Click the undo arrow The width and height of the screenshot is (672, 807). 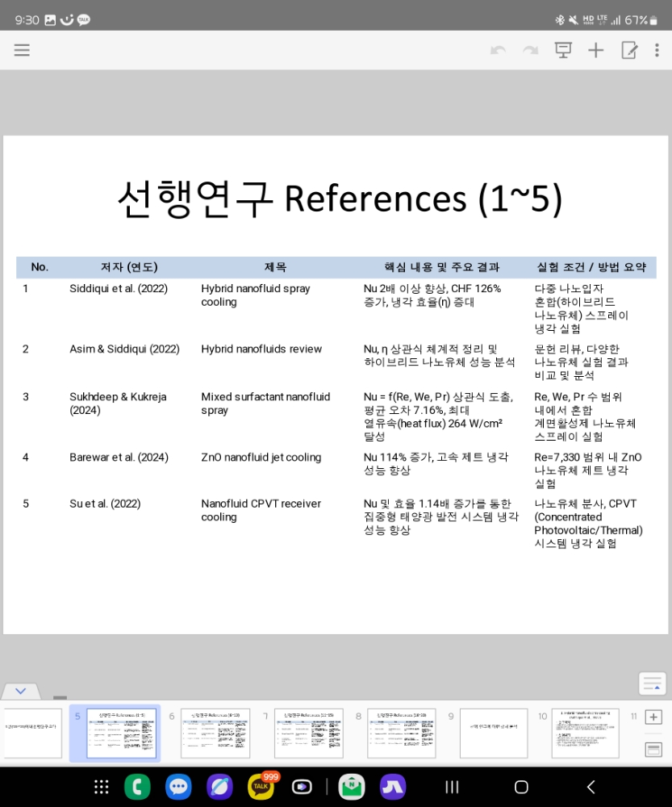pos(498,50)
